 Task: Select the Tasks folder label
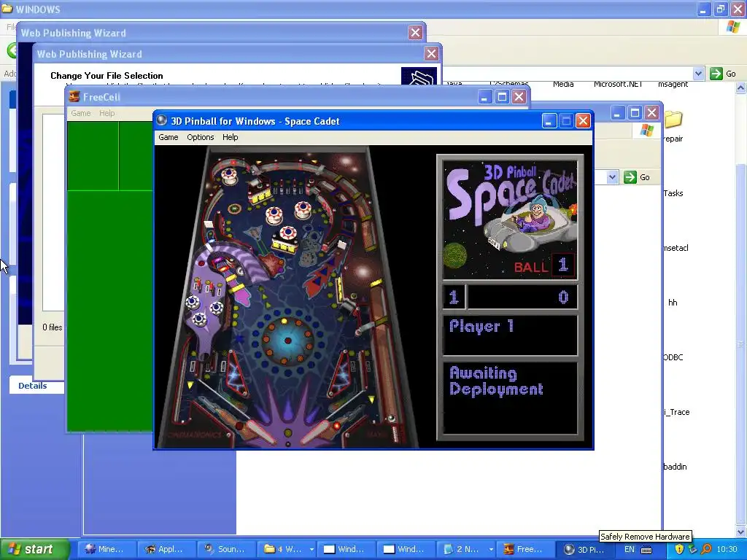(673, 193)
